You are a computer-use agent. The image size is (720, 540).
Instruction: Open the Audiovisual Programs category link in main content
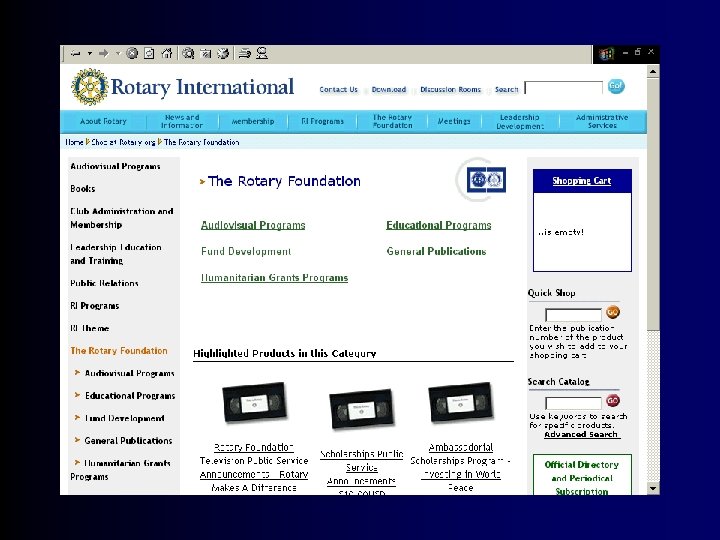click(x=253, y=225)
